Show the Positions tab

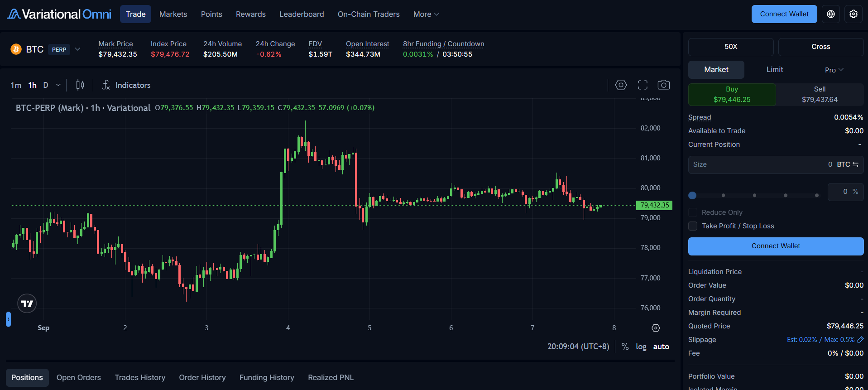(27, 377)
